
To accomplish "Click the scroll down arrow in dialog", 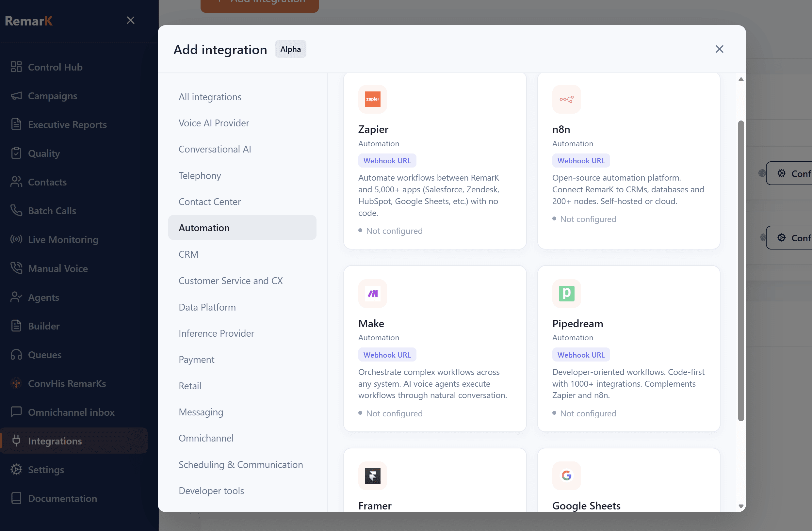I will [741, 506].
